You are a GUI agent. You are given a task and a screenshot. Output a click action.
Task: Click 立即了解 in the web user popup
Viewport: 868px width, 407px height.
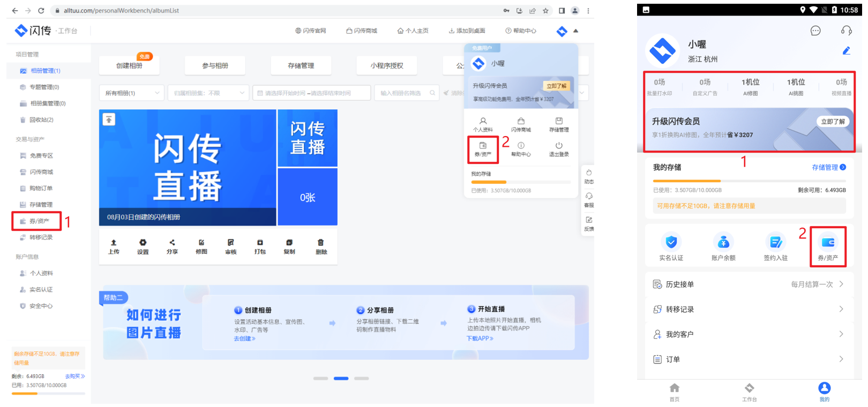point(556,86)
